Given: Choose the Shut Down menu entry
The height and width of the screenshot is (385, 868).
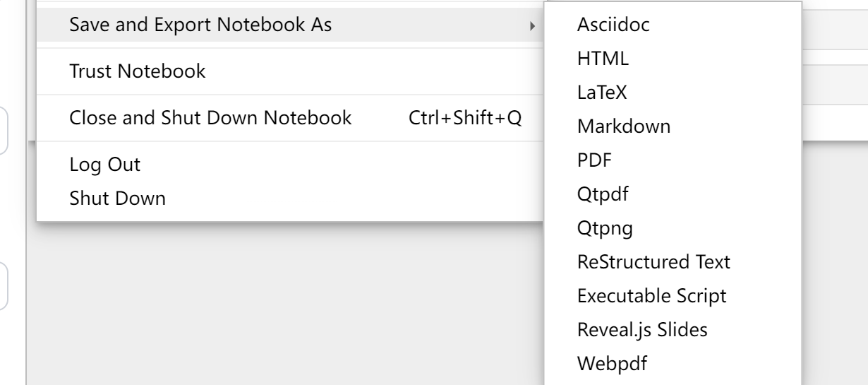Looking at the screenshot, I should click(x=118, y=199).
